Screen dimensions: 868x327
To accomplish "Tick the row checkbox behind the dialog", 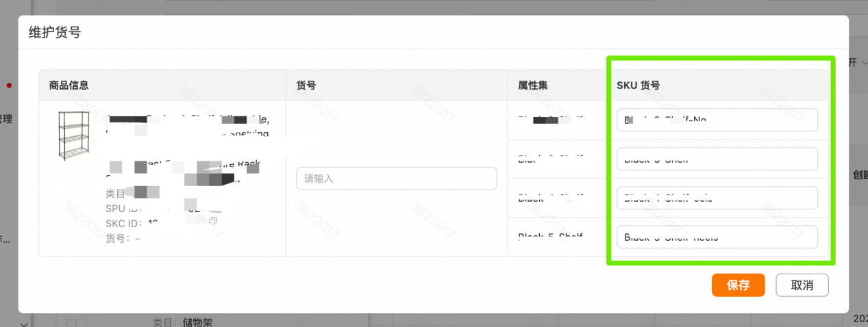I will click(71, 322).
